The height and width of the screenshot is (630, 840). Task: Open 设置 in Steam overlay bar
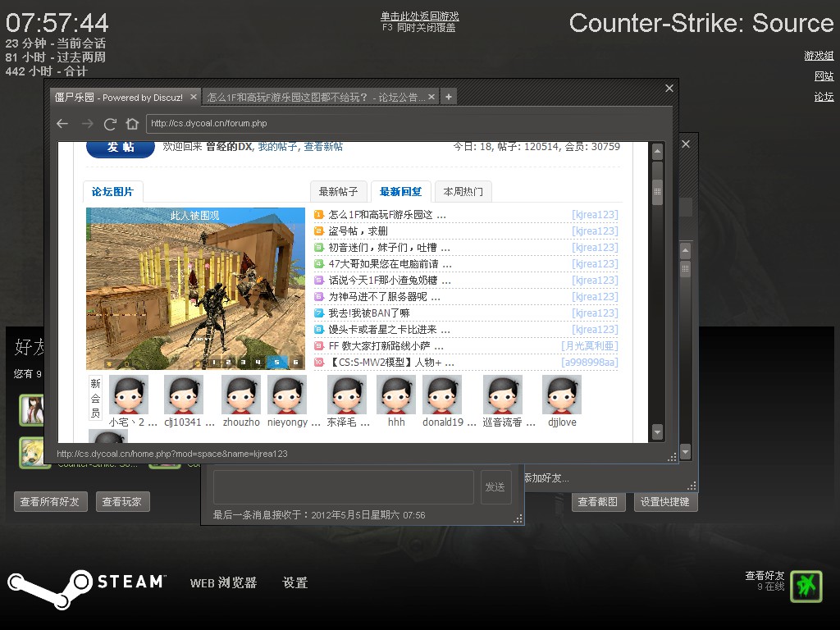[x=295, y=583]
